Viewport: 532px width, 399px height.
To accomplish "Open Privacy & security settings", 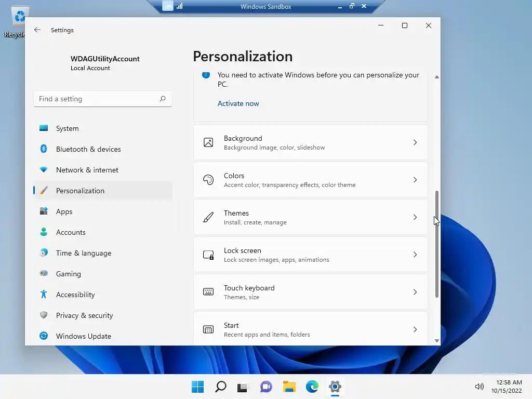I will [103, 315].
